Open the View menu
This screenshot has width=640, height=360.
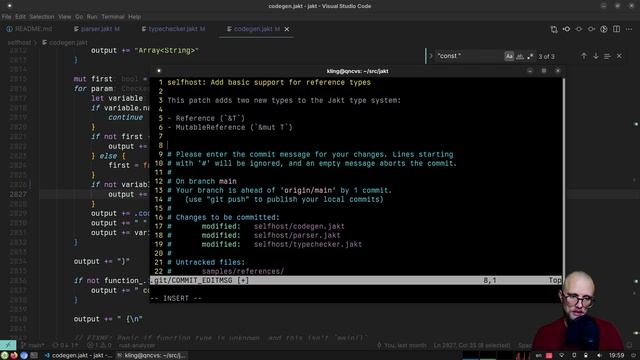pyautogui.click(x=64, y=17)
